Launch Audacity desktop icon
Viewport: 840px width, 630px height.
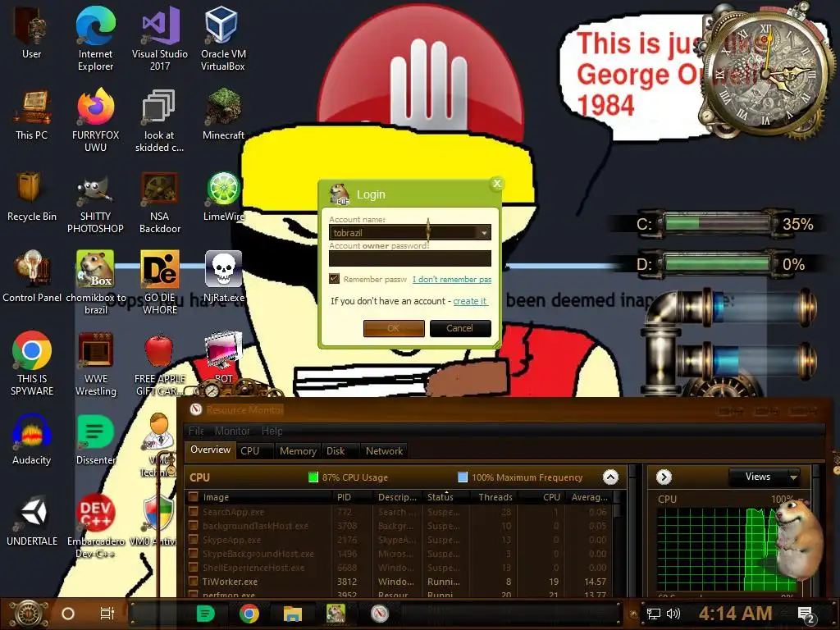click(x=31, y=440)
